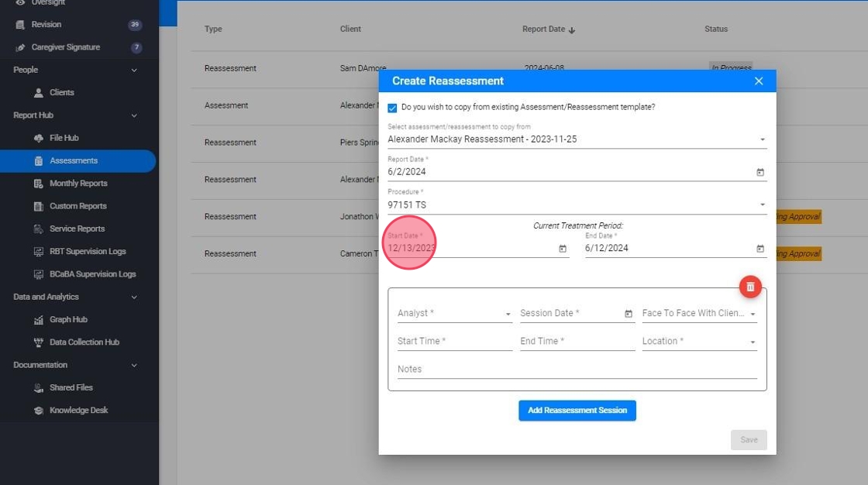This screenshot has height=485, width=868.
Task: Collapse the Report Hub sidebar section
Action: click(134, 115)
